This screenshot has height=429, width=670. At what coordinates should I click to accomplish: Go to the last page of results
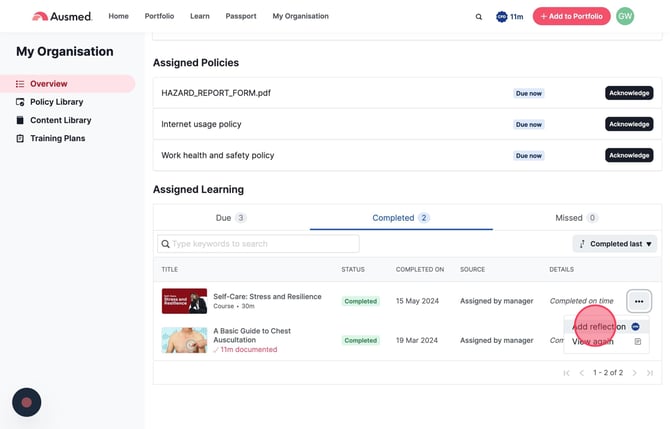click(x=649, y=373)
